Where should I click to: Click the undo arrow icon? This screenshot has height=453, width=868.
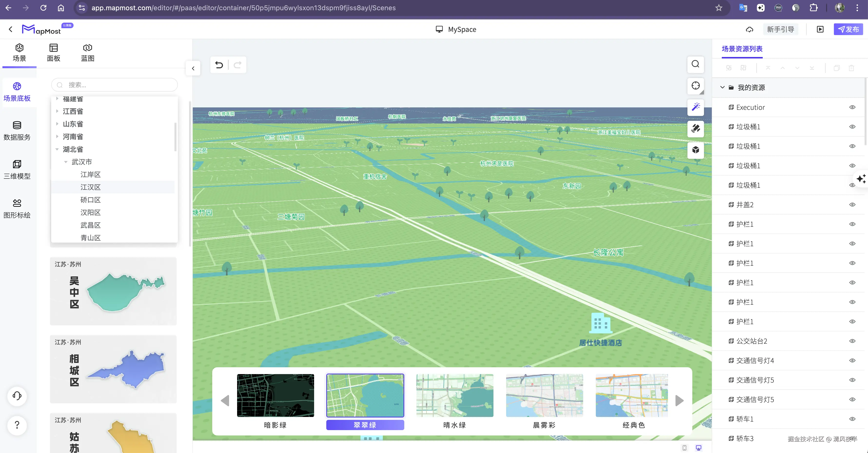(219, 65)
